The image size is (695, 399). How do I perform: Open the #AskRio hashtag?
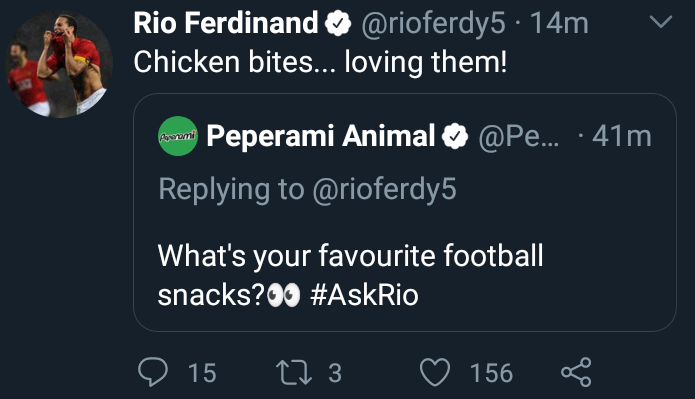pos(364,295)
